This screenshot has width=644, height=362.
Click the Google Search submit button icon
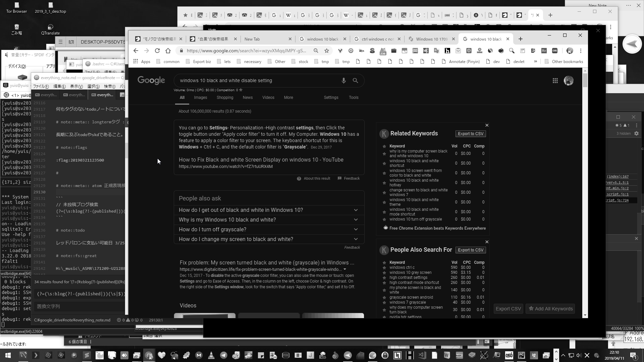coord(356,80)
